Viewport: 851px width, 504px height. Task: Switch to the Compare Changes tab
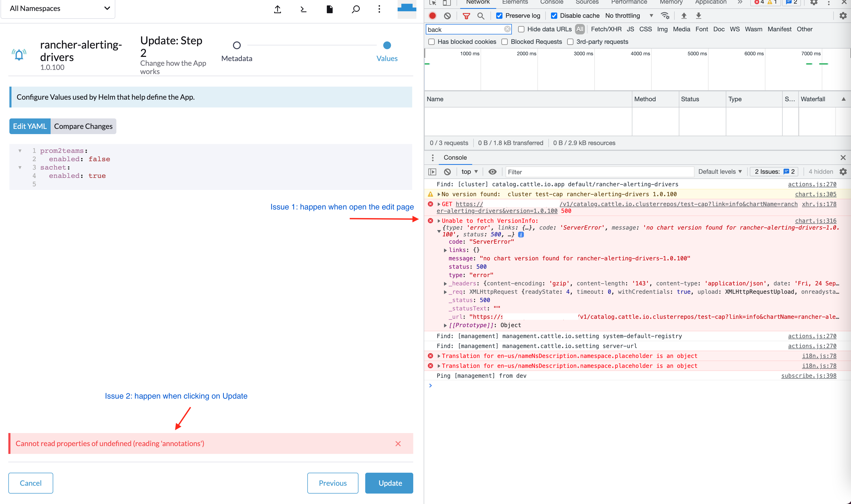click(x=83, y=126)
